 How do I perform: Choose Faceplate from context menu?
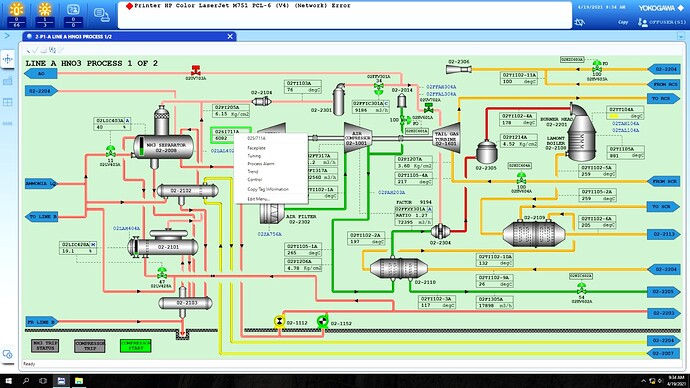(x=256, y=148)
